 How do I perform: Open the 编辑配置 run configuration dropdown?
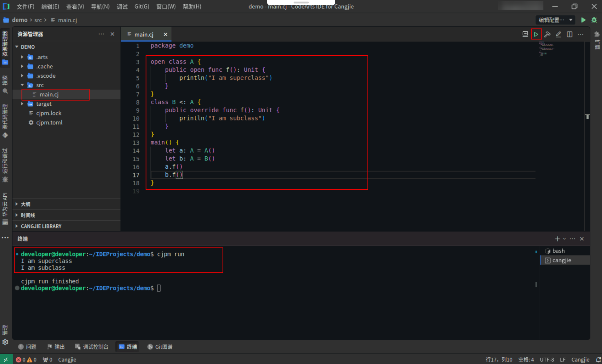(x=555, y=20)
